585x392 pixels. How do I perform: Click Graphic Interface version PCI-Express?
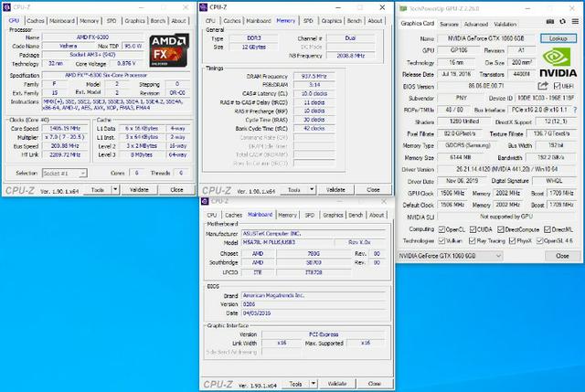pos(324,334)
